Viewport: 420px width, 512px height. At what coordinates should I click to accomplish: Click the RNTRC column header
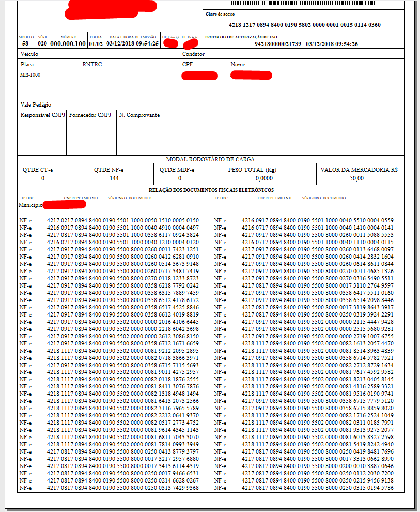click(x=92, y=64)
